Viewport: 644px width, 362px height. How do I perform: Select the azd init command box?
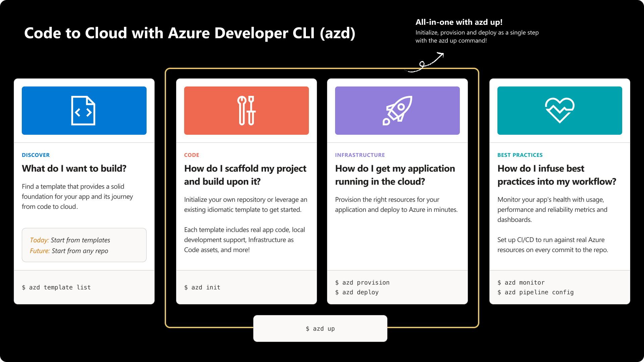[x=202, y=287]
